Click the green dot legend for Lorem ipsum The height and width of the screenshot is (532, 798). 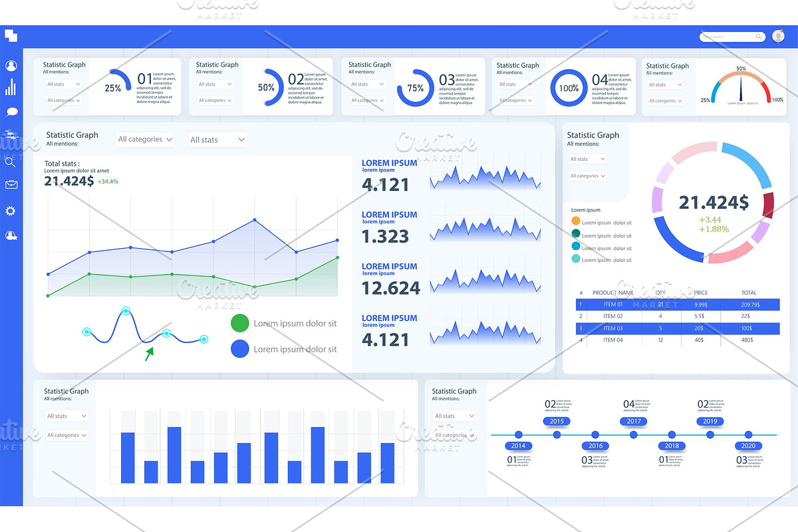pos(239,323)
